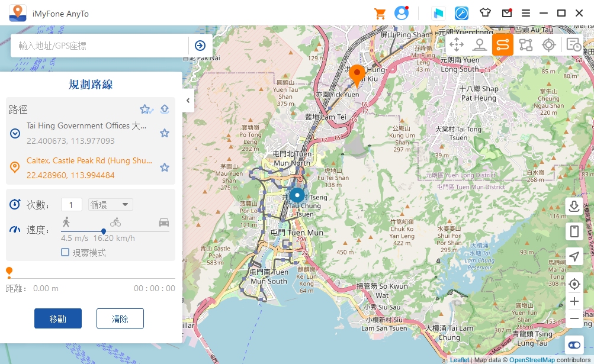The height and width of the screenshot is (364, 594).
Task: Click the download arrow button on map sidebar
Action: coord(574,206)
